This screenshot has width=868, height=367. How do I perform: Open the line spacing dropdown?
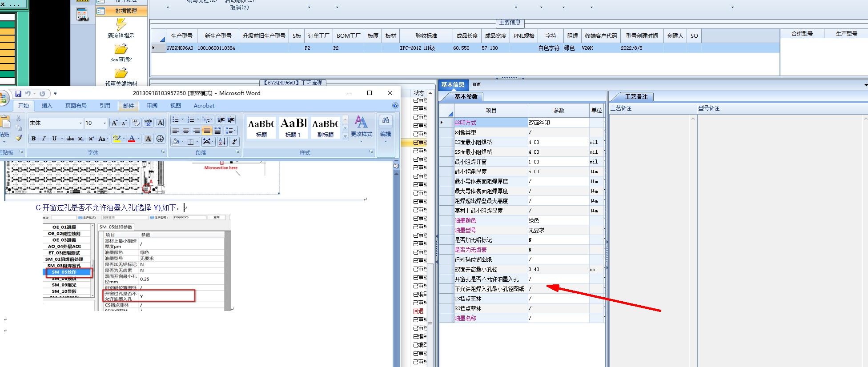[230, 131]
